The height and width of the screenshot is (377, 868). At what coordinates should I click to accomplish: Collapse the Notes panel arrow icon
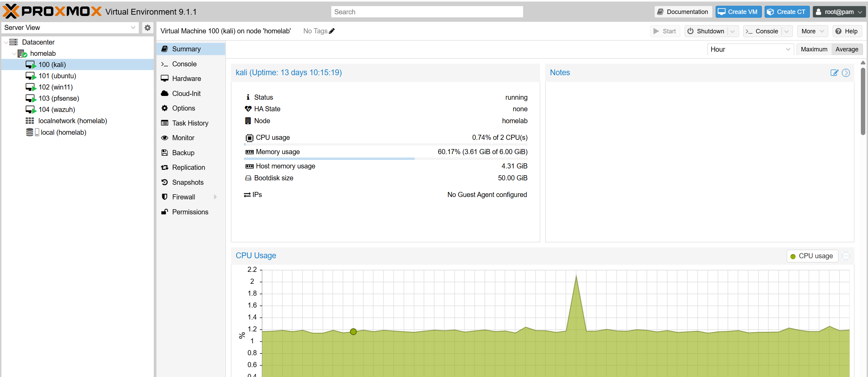(x=846, y=73)
